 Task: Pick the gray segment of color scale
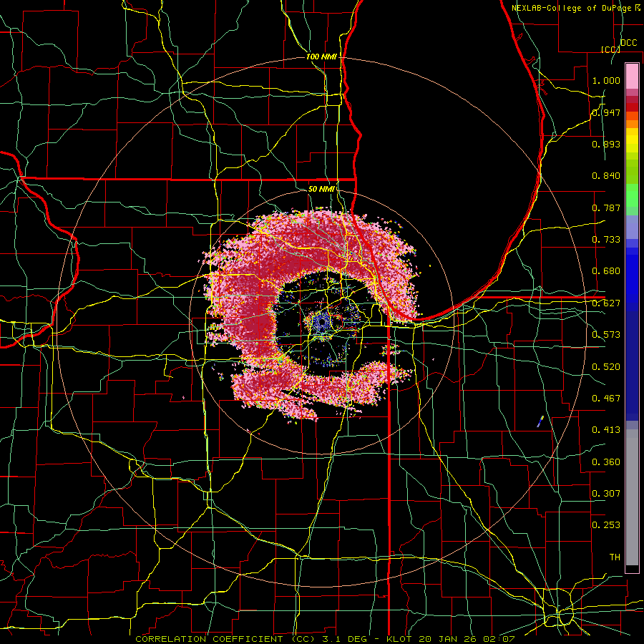632,497
